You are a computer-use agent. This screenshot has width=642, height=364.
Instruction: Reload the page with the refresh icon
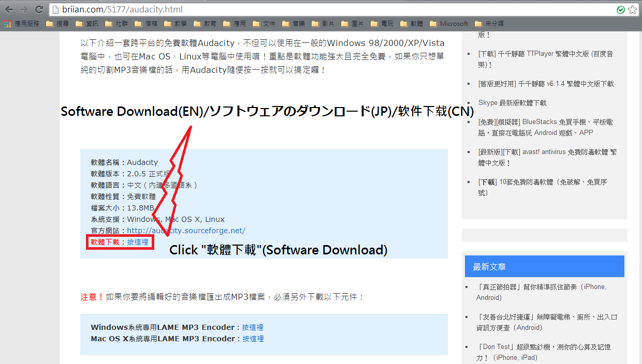(39, 9)
